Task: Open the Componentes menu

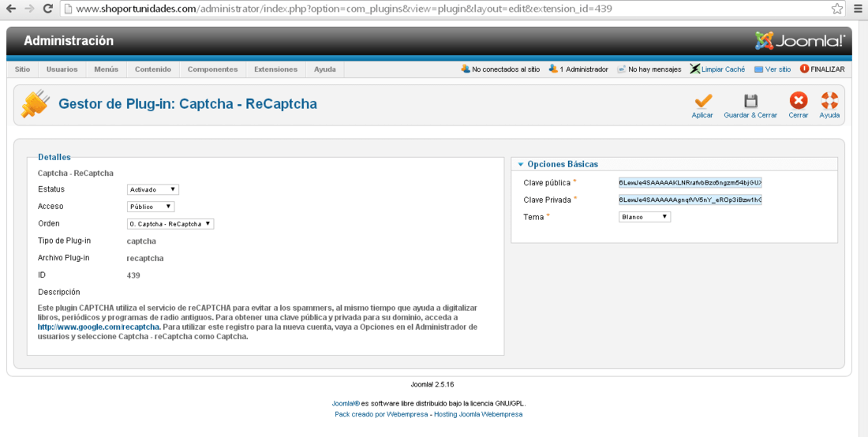Action: (x=212, y=69)
